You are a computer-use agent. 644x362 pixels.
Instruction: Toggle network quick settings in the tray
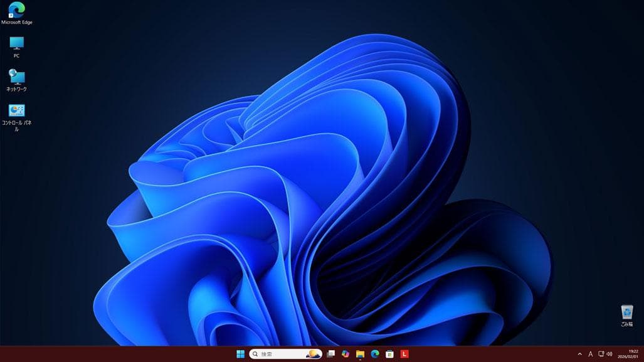(x=601, y=354)
